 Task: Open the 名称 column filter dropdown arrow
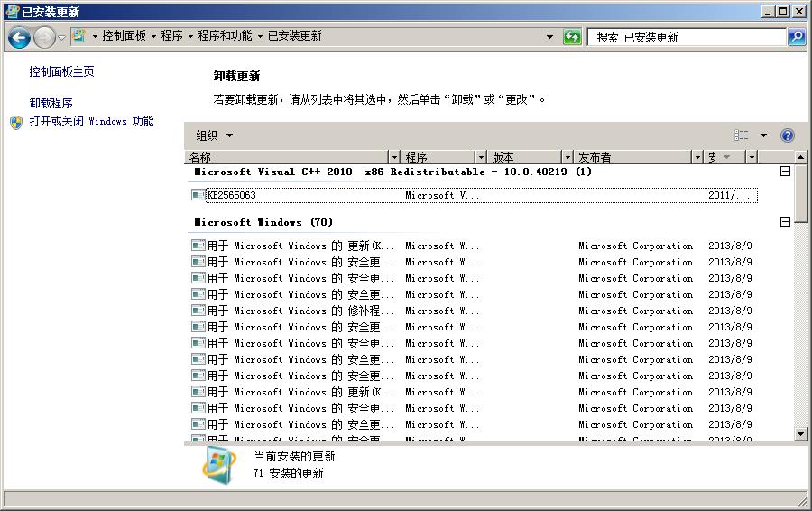point(393,157)
